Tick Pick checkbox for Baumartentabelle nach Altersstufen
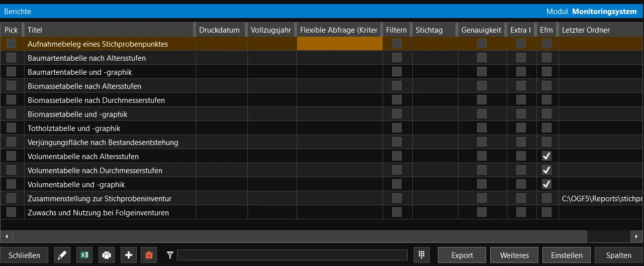 point(12,58)
